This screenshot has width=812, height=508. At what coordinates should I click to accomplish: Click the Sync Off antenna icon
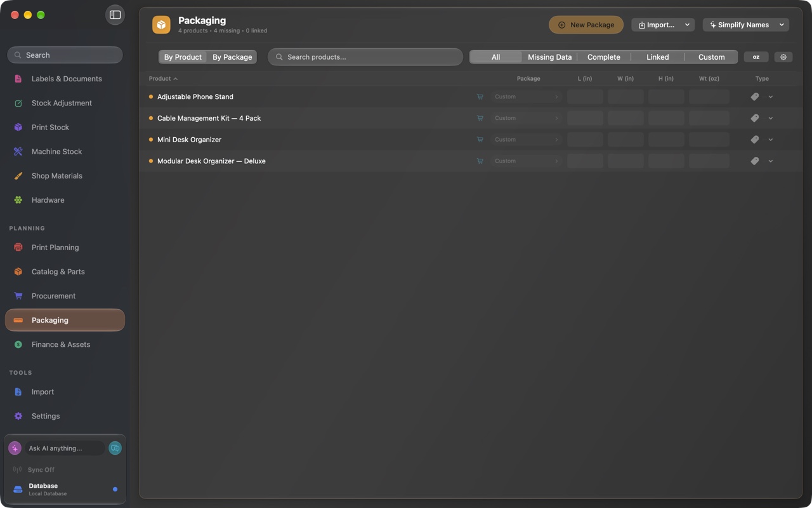coord(17,470)
